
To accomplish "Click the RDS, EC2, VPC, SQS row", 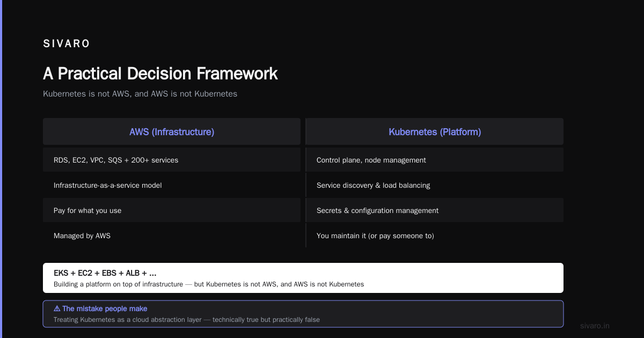I will (x=172, y=160).
